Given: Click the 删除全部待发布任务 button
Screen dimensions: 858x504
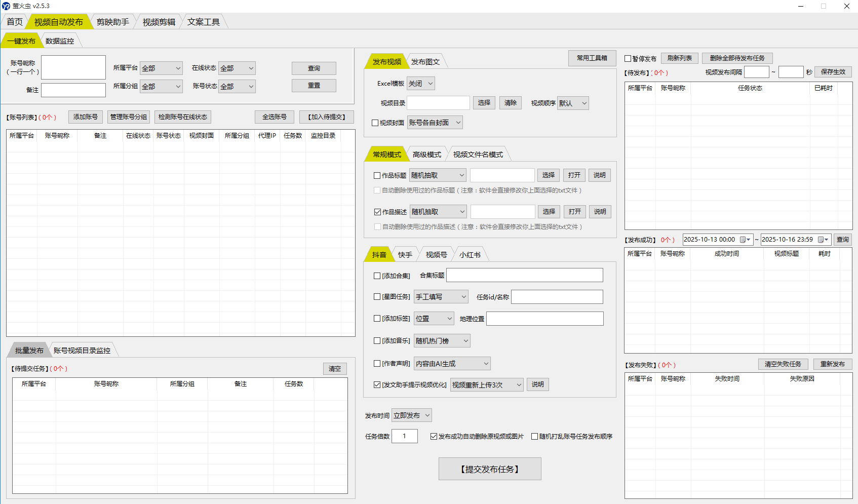Looking at the screenshot, I should [737, 58].
